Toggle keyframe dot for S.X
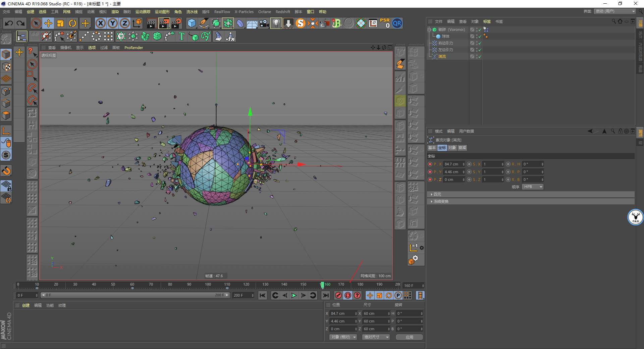Image resolution: width=644 pixels, height=349 pixels. point(469,164)
